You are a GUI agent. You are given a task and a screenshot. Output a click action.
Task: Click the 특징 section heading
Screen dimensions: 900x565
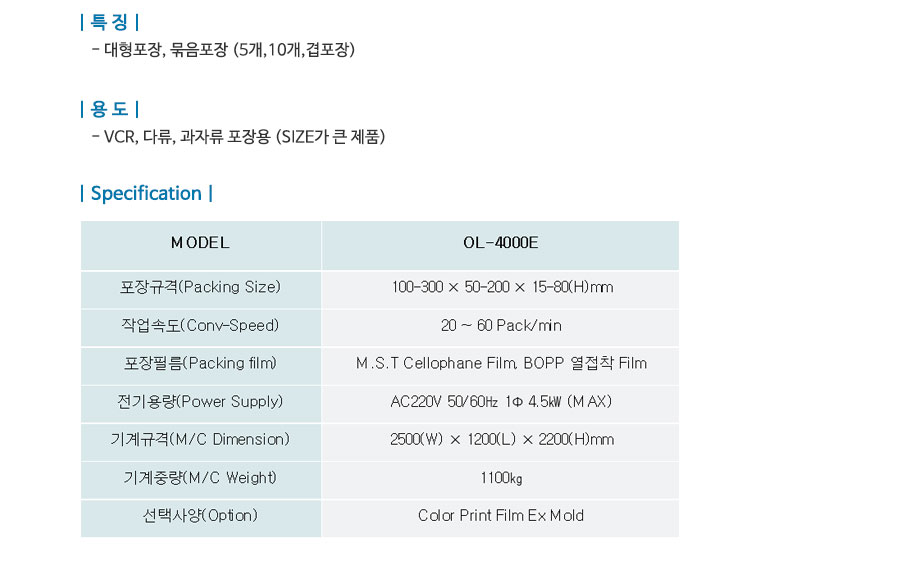point(109,23)
